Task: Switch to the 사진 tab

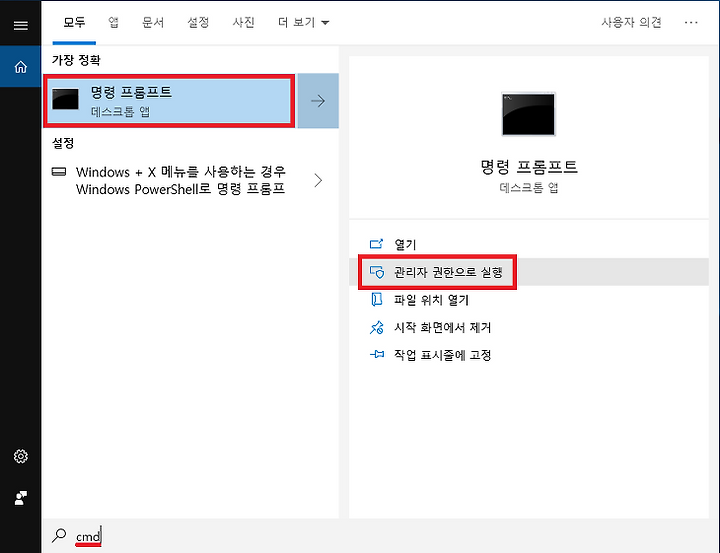Action: (243, 22)
